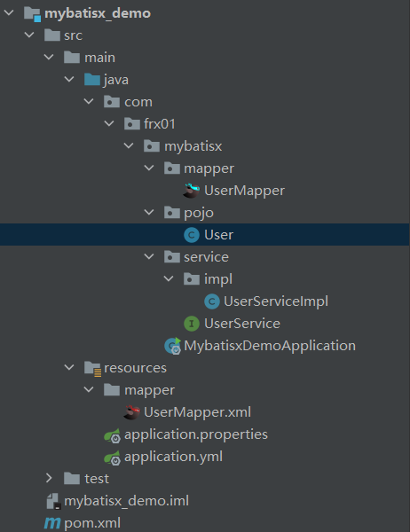The width and height of the screenshot is (410, 532).
Task: Click the UserService interface icon
Action: point(192,324)
